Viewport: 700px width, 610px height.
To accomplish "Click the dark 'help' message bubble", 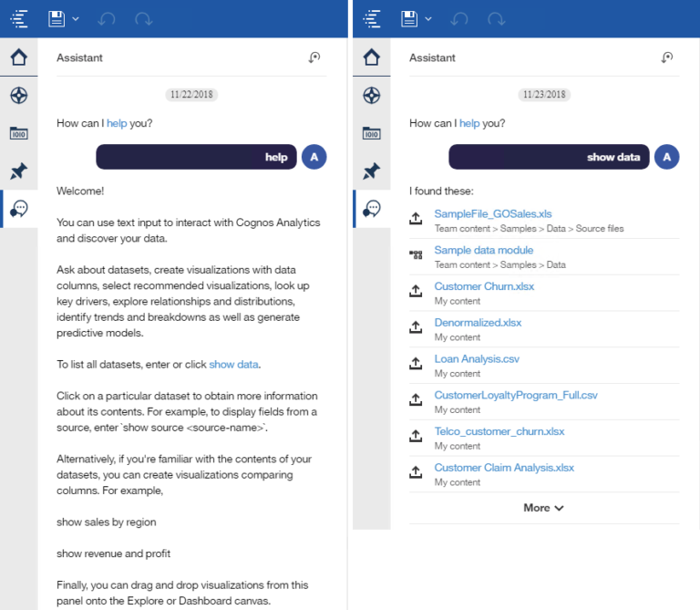I will 196,157.
